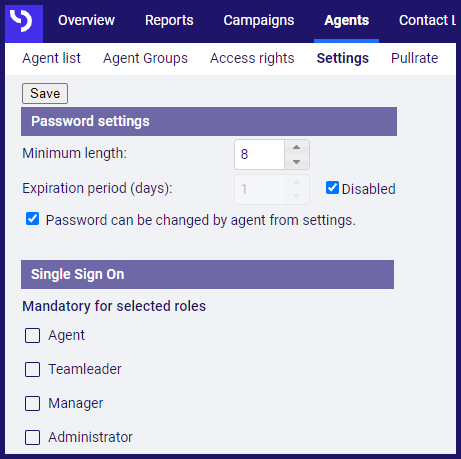
Task: Focus the Minimum length input field
Action: 259,154
